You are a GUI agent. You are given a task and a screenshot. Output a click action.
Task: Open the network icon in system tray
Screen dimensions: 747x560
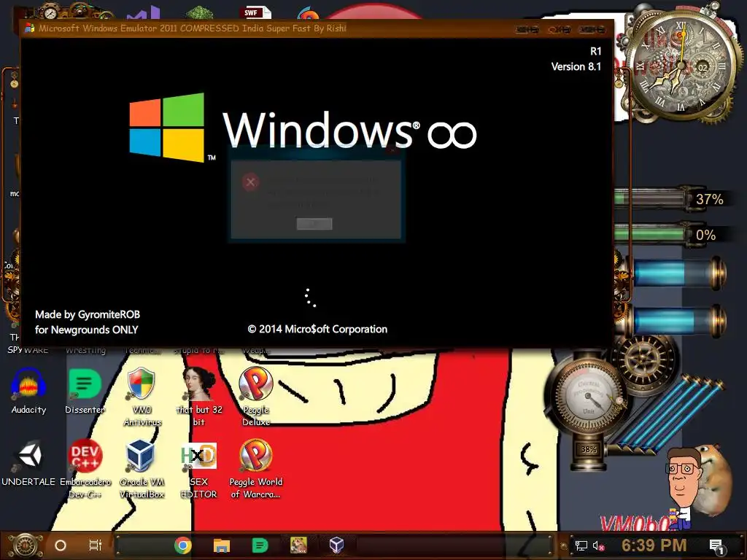(x=581, y=545)
